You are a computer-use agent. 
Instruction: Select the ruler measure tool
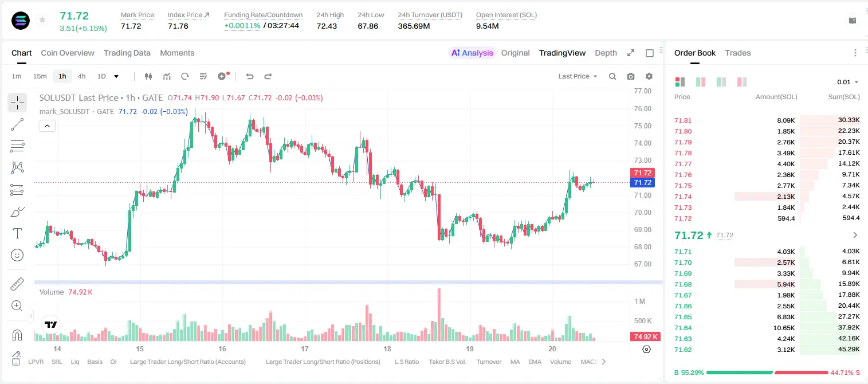pyautogui.click(x=17, y=284)
